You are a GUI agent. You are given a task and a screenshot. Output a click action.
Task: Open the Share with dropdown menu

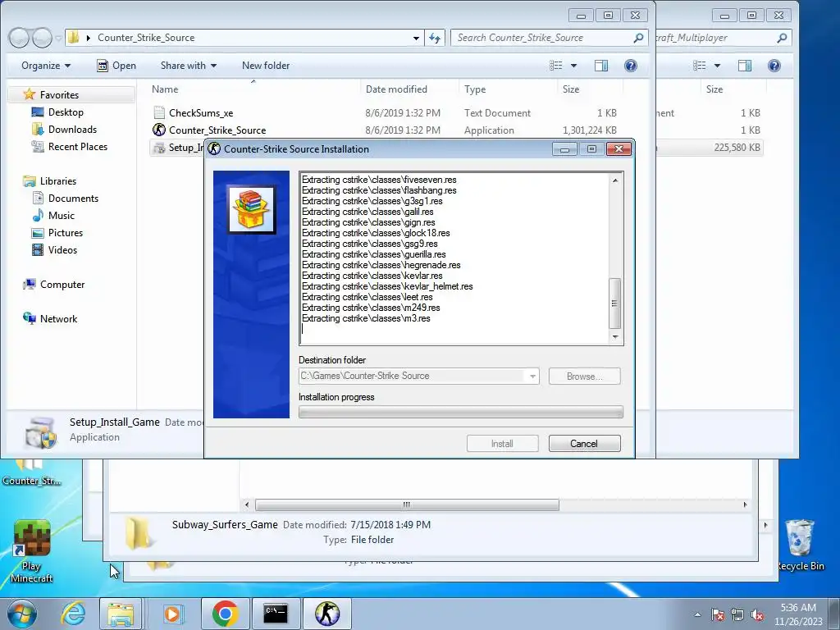pyautogui.click(x=189, y=66)
